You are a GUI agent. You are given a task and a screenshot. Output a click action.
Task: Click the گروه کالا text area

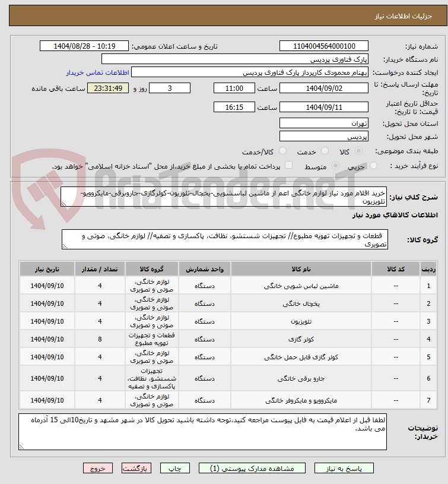(224, 239)
